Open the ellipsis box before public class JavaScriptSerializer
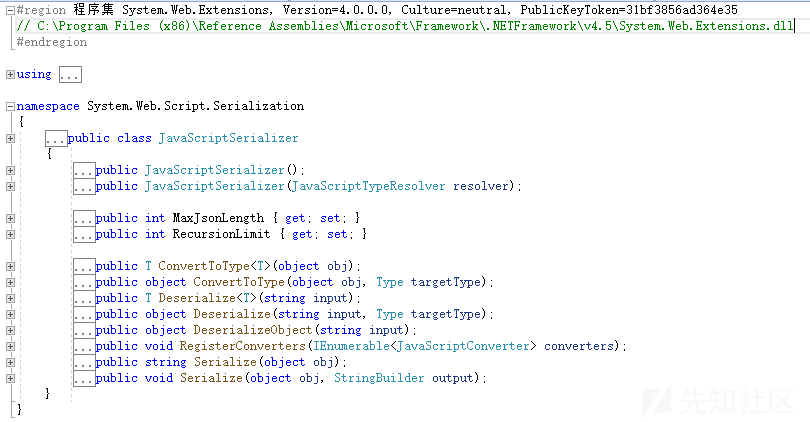 pyautogui.click(x=56, y=138)
